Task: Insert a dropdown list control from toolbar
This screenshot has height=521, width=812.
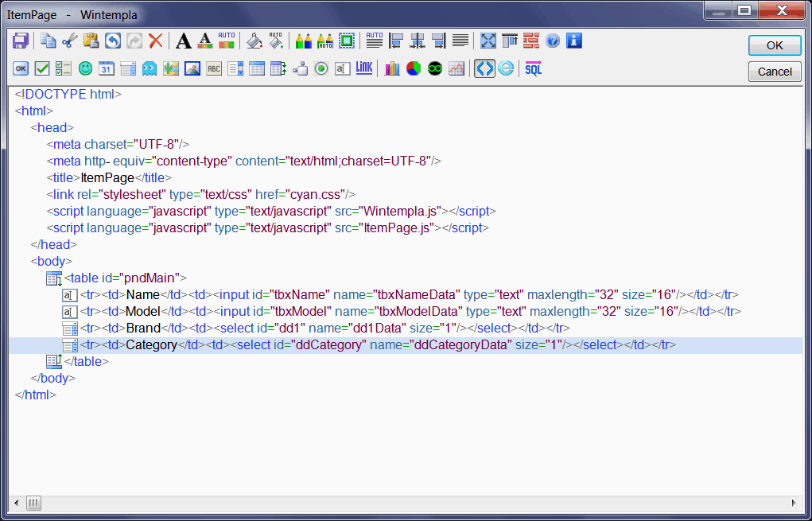Action: pos(128,68)
